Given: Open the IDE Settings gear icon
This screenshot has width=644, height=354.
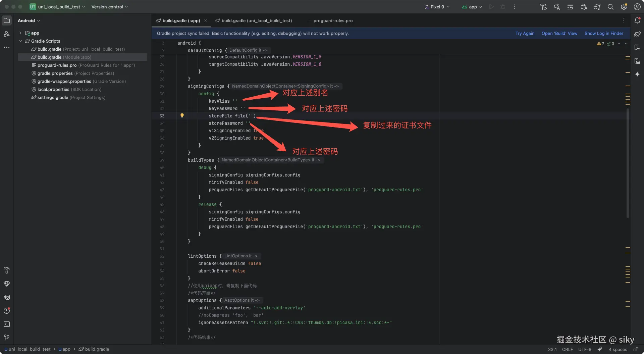Looking at the screenshot, I should pyautogui.click(x=624, y=7).
